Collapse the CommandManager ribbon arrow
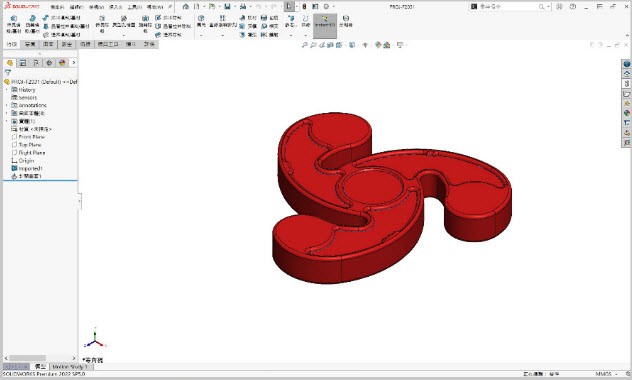The height and width of the screenshot is (380, 632). click(627, 35)
